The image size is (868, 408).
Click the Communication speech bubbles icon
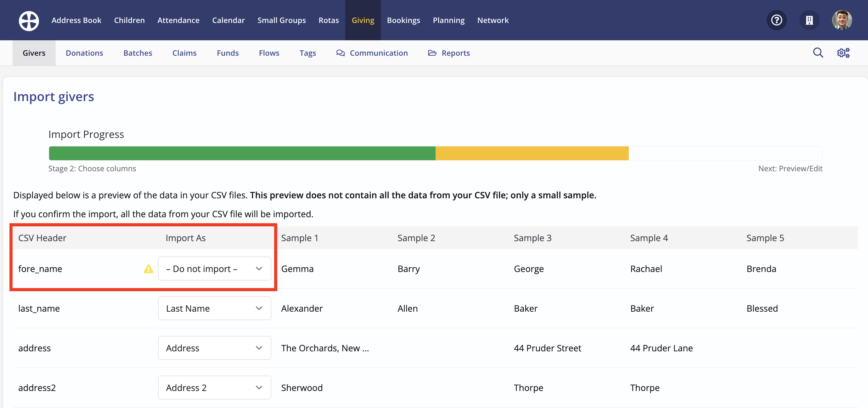[x=340, y=53]
